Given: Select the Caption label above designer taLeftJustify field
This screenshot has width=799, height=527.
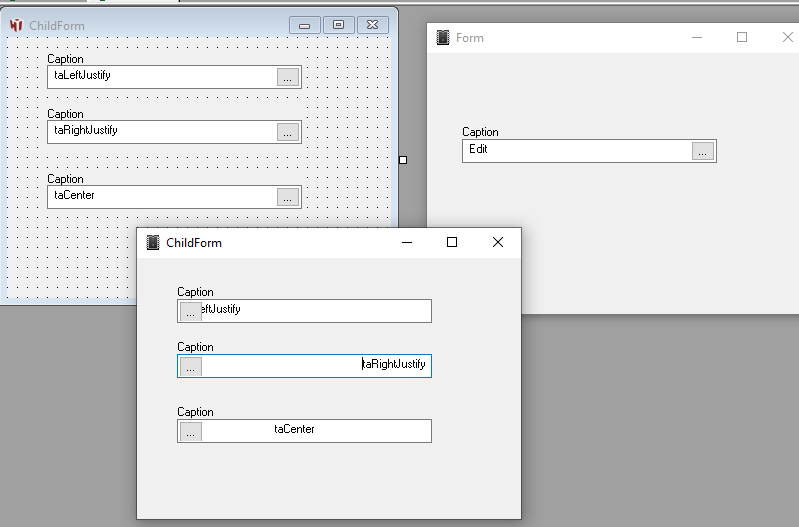Looking at the screenshot, I should coord(65,59).
